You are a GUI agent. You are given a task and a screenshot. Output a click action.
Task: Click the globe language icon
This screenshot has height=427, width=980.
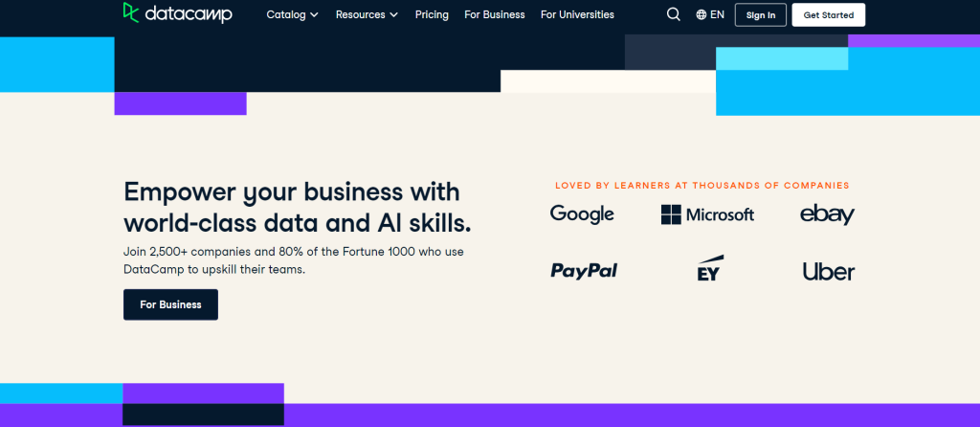[702, 15]
